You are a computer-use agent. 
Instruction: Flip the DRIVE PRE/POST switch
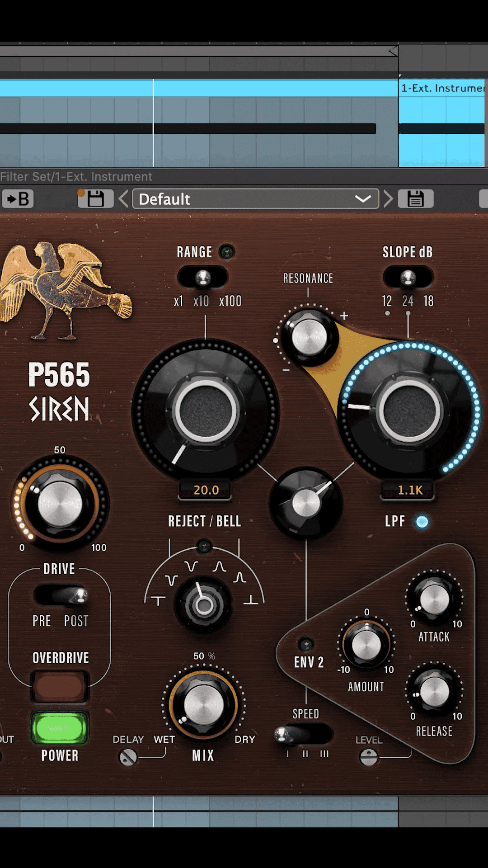(x=61, y=595)
